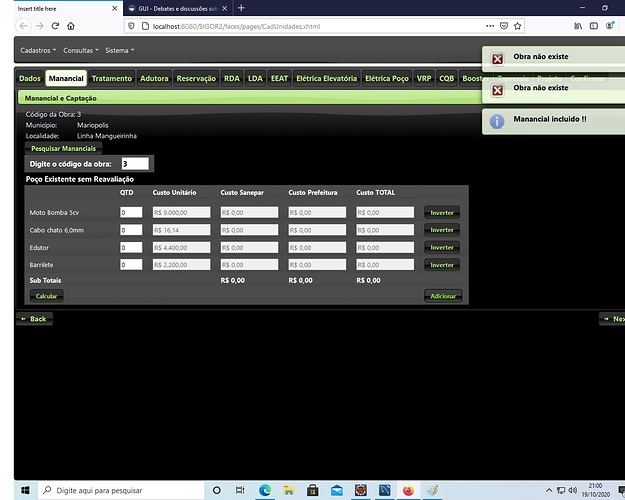Select the Manancial tab

(x=66, y=79)
